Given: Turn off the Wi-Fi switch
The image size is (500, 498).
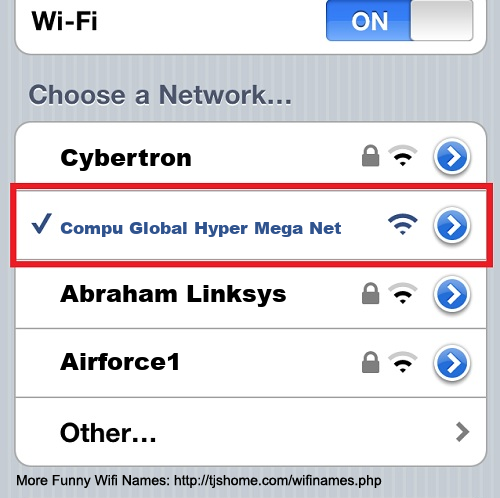Looking at the screenshot, I should click(399, 20).
